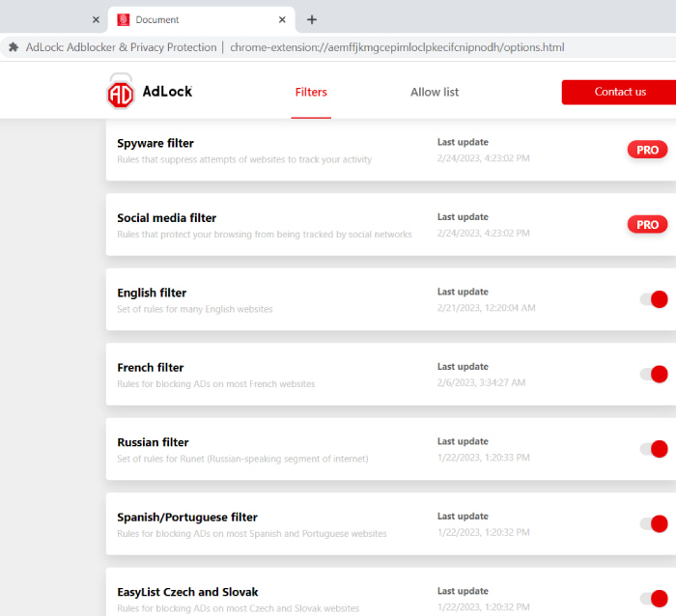676x616 pixels.
Task: Click Czech and Slovak websites description
Action: click(x=238, y=608)
